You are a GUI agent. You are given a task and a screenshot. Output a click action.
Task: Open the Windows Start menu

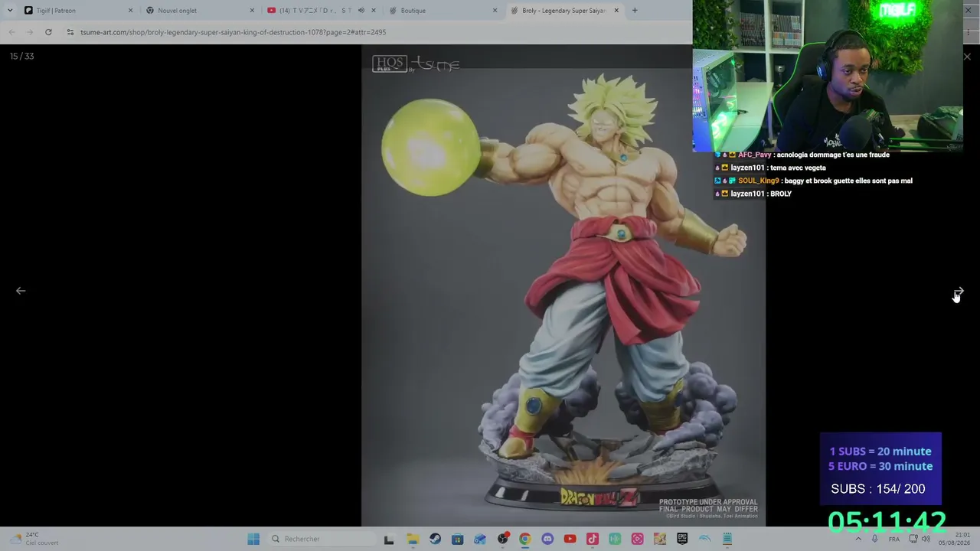click(x=253, y=539)
